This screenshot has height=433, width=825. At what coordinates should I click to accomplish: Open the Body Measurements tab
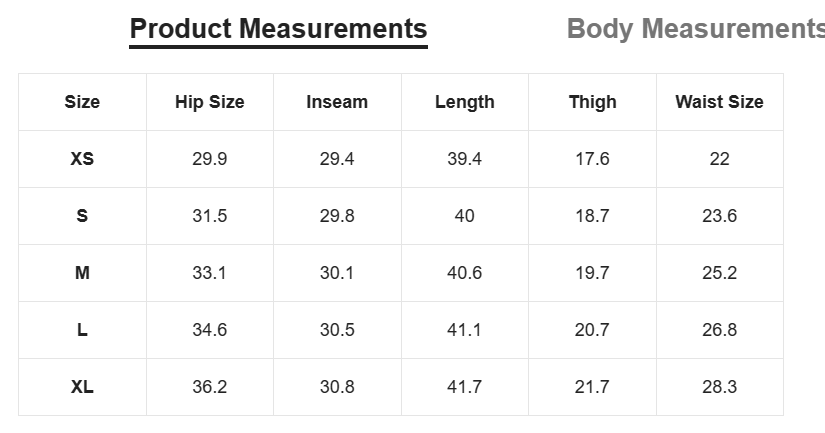[x=696, y=29]
